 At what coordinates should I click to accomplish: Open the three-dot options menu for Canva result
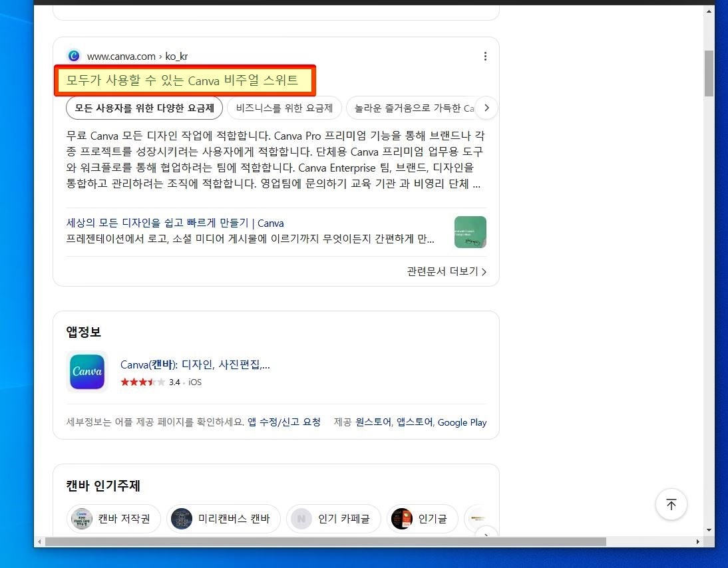click(x=485, y=56)
